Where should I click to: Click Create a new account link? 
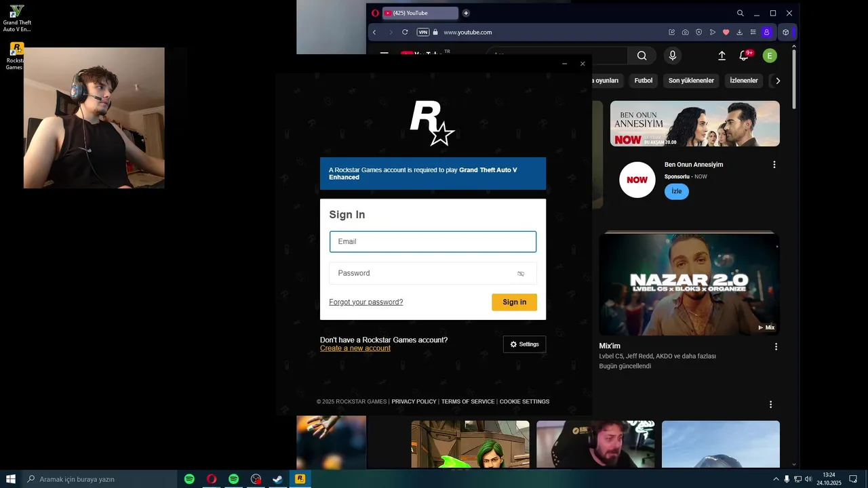[355, 348]
